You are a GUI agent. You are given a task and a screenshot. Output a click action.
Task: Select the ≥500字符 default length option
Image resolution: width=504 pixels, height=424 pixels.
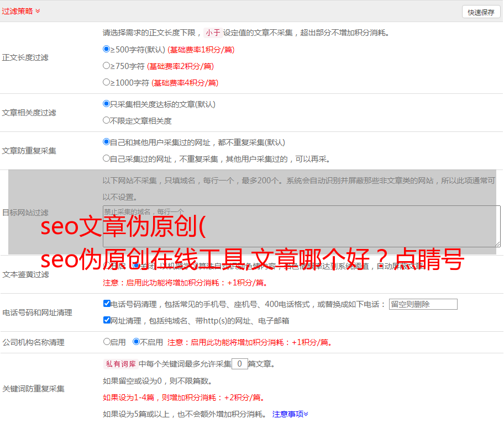(107, 49)
